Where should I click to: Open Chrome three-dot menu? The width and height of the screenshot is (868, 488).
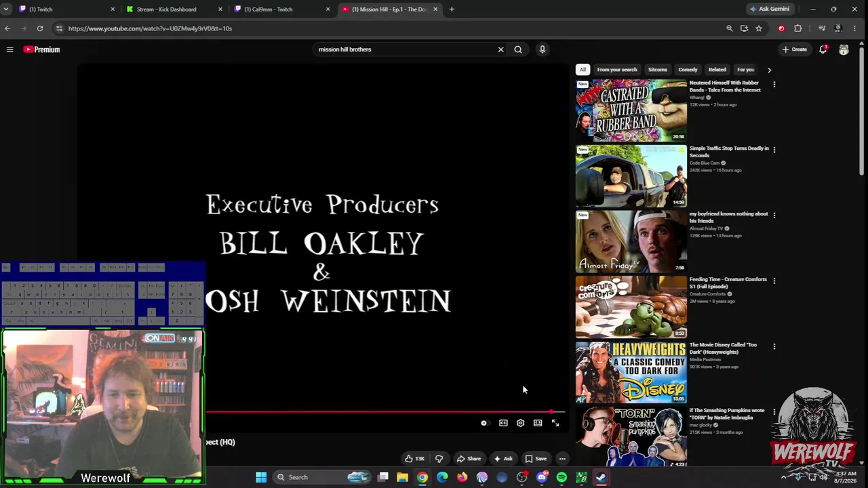coord(855,28)
